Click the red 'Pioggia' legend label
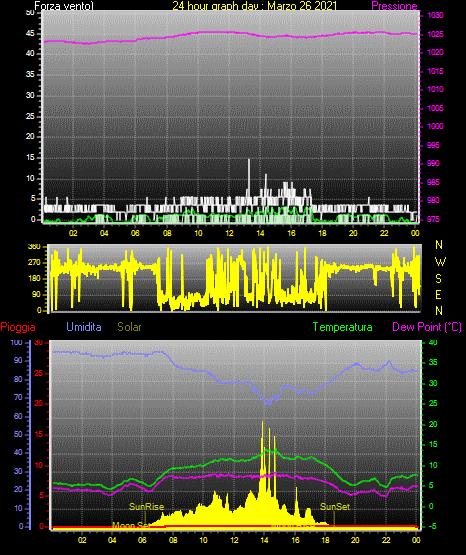Screen dimensions: 466x555 pos(18,327)
